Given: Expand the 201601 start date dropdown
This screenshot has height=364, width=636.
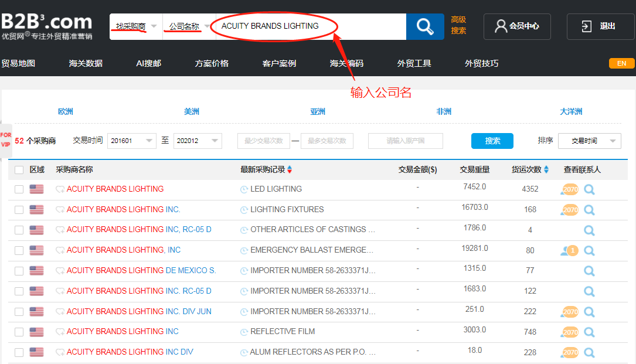Looking at the screenshot, I should pos(132,141).
